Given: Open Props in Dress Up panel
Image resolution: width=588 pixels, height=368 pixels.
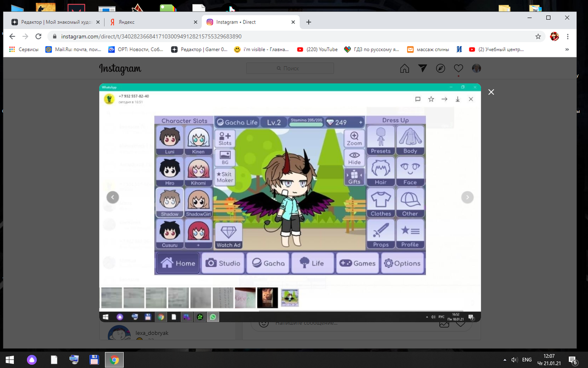Looking at the screenshot, I should tap(381, 234).
